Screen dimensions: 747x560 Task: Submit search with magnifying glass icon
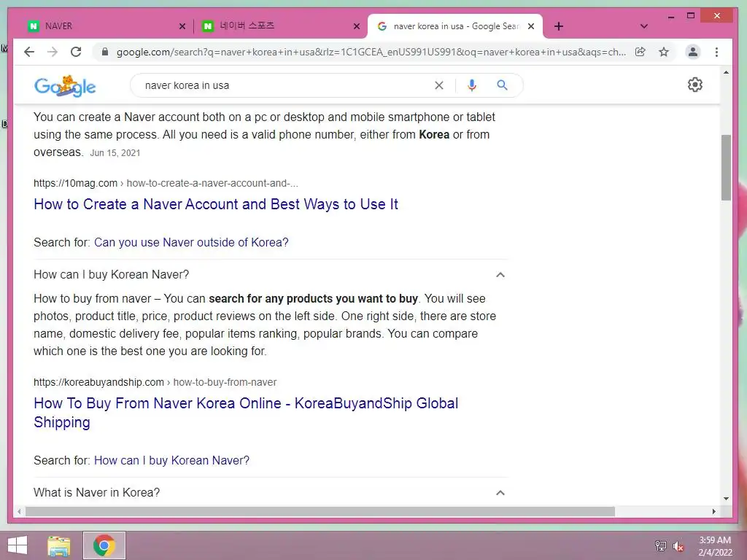[502, 85]
